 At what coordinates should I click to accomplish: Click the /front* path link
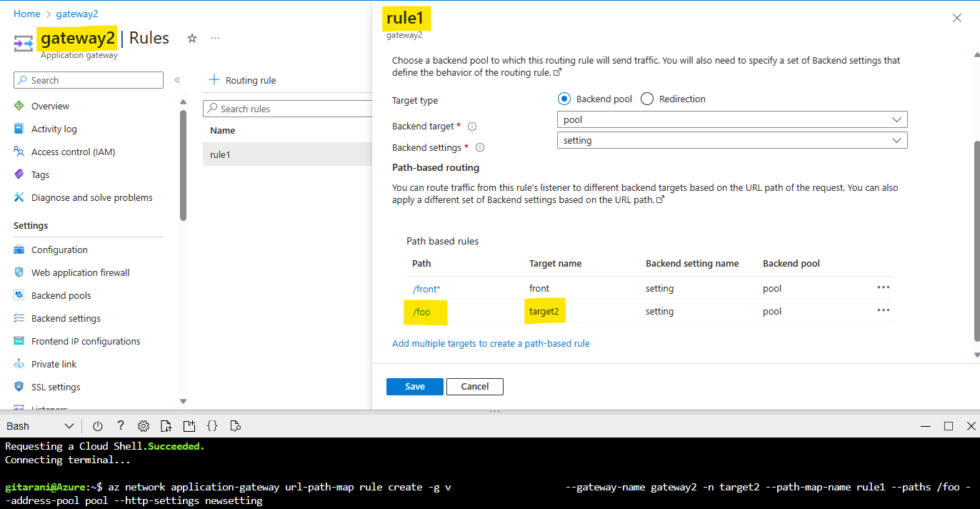pyautogui.click(x=426, y=289)
